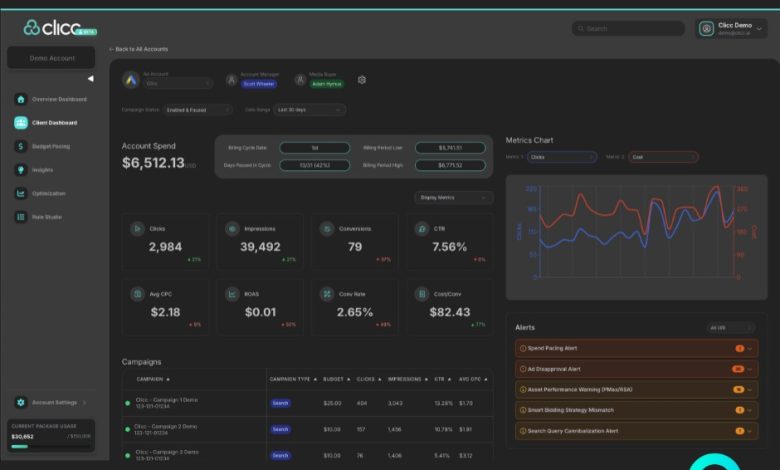Toggle status dot for Campaign 2 Demo
780x470 pixels.
(128, 429)
